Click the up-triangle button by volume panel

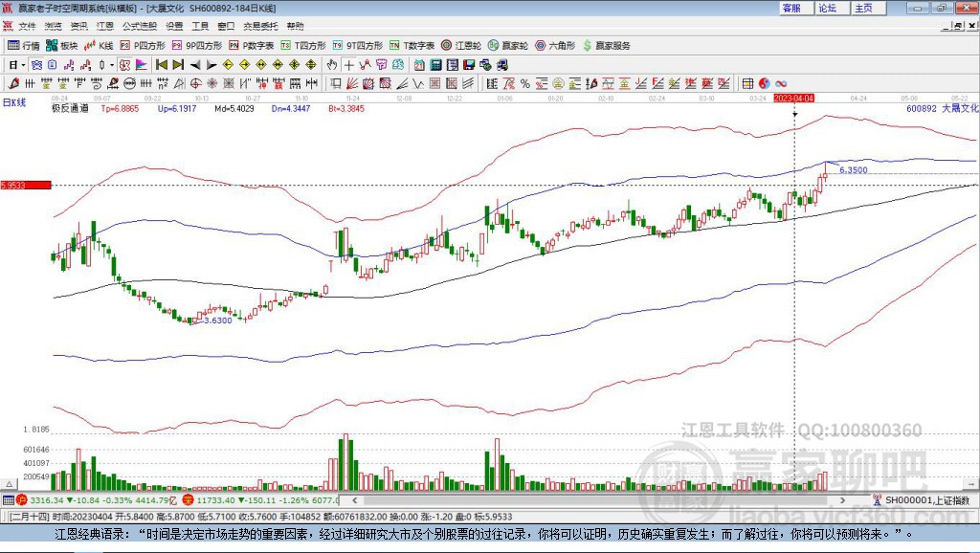(x=9, y=484)
